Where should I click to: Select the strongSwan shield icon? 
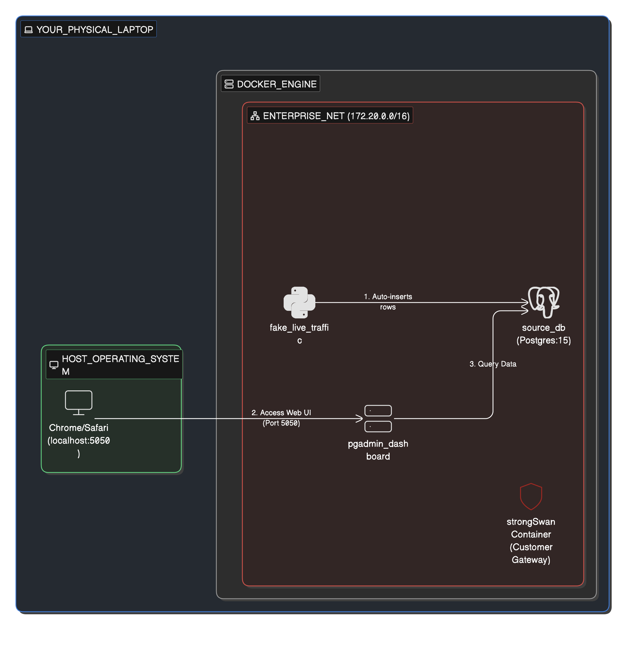(x=531, y=497)
